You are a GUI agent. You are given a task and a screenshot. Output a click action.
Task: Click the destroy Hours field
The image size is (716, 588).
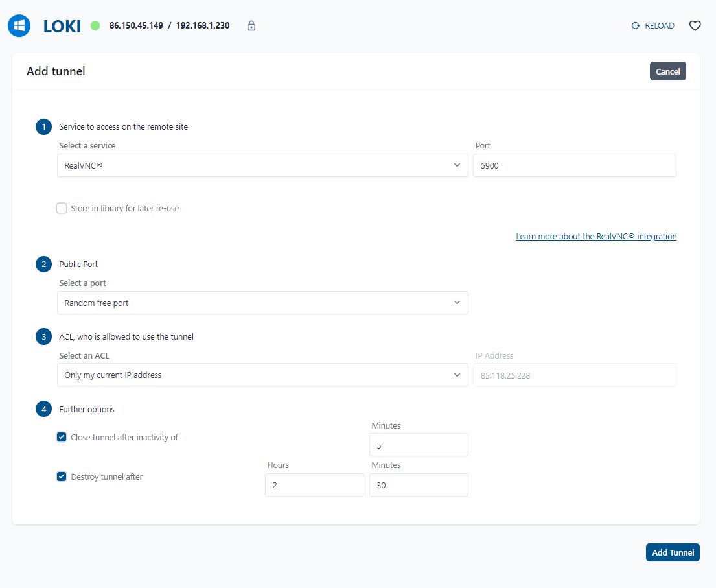[315, 485]
